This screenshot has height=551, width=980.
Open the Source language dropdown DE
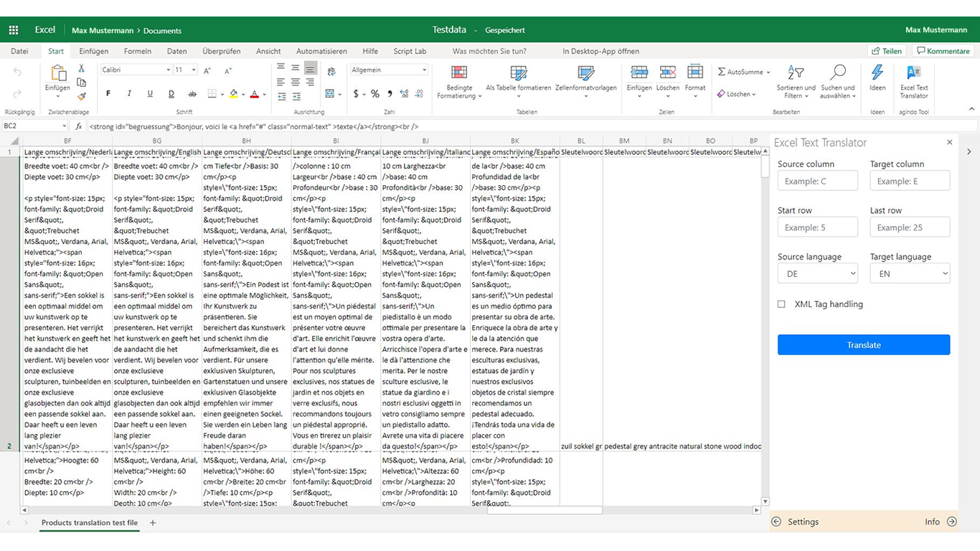pos(818,273)
